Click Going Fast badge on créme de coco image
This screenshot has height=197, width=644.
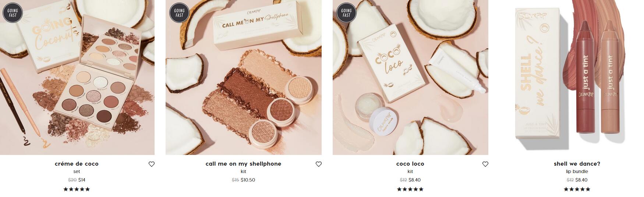(x=13, y=13)
